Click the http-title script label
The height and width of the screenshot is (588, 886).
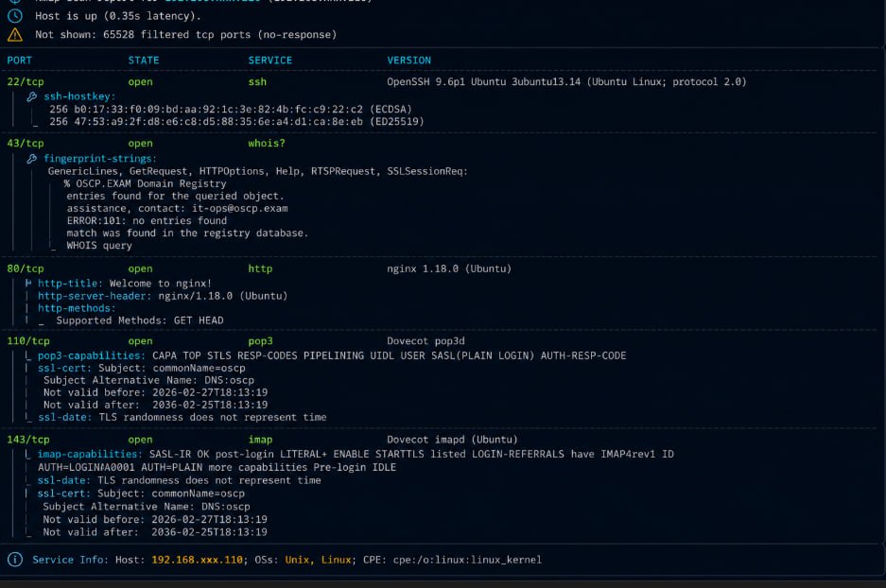click(x=70, y=284)
